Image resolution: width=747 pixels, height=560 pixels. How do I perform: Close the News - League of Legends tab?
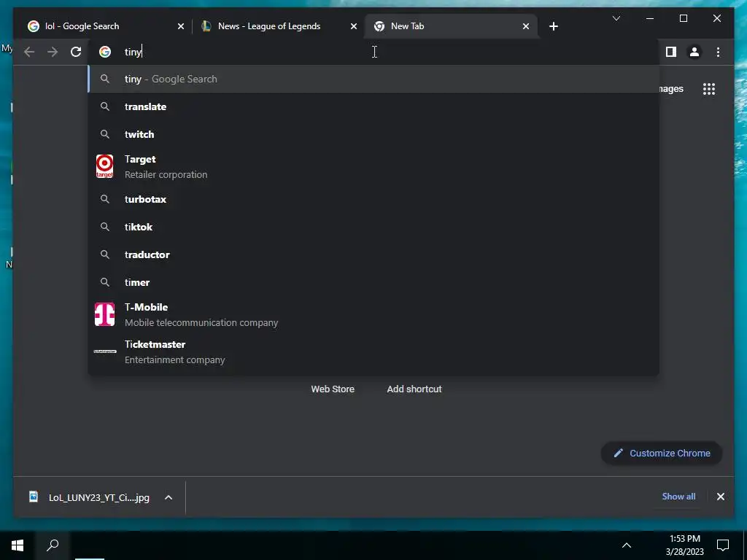click(x=354, y=27)
